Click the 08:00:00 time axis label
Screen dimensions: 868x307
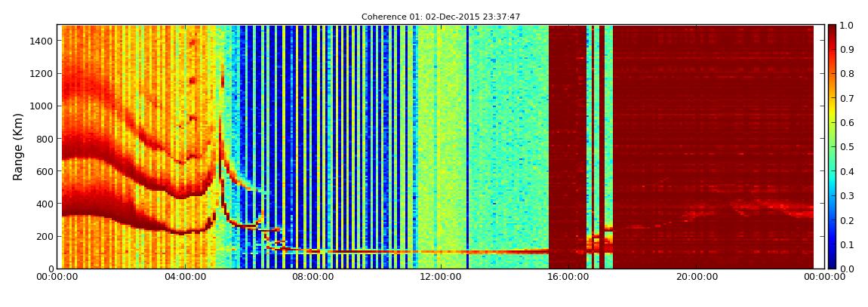[x=312, y=277]
